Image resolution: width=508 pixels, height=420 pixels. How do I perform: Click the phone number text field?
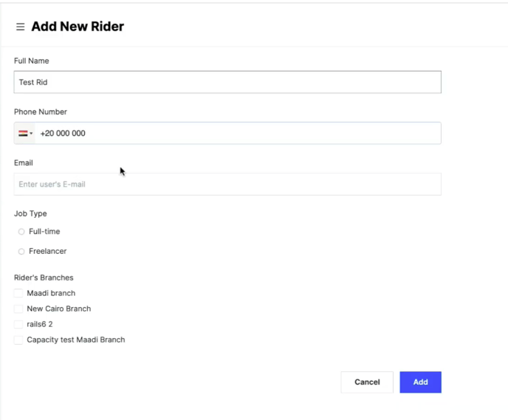pos(238,134)
